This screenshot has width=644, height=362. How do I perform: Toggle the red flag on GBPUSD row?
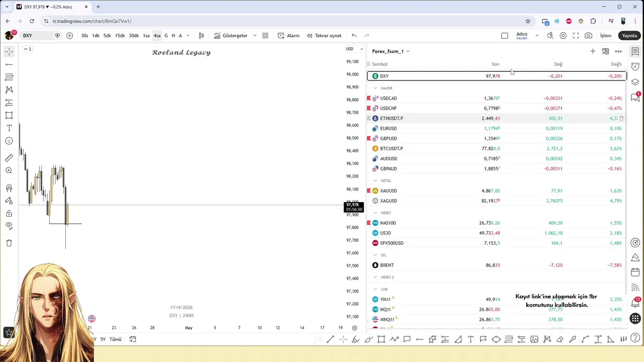point(369,138)
